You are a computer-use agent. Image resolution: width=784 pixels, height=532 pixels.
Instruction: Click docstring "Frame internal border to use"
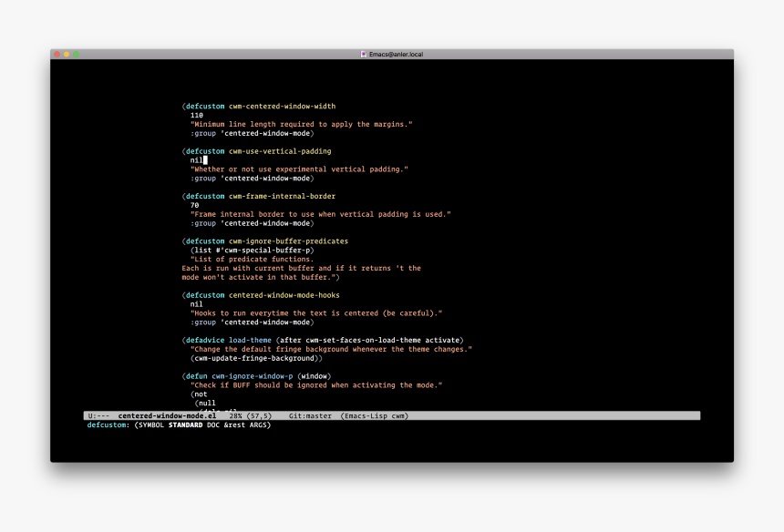point(321,214)
